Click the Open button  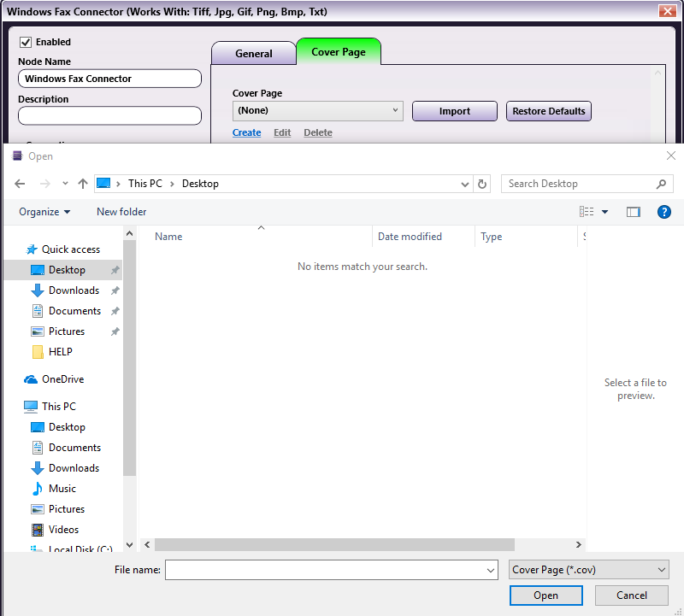[545, 595]
